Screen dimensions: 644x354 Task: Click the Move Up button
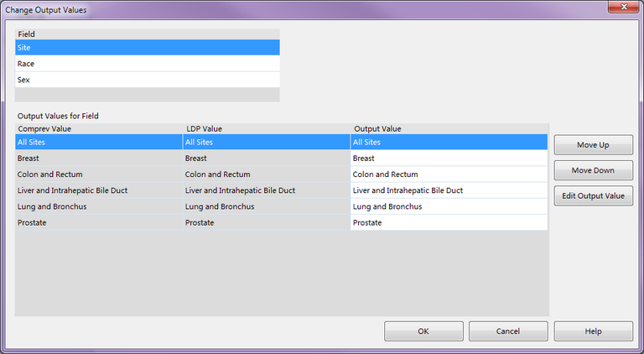(x=593, y=145)
